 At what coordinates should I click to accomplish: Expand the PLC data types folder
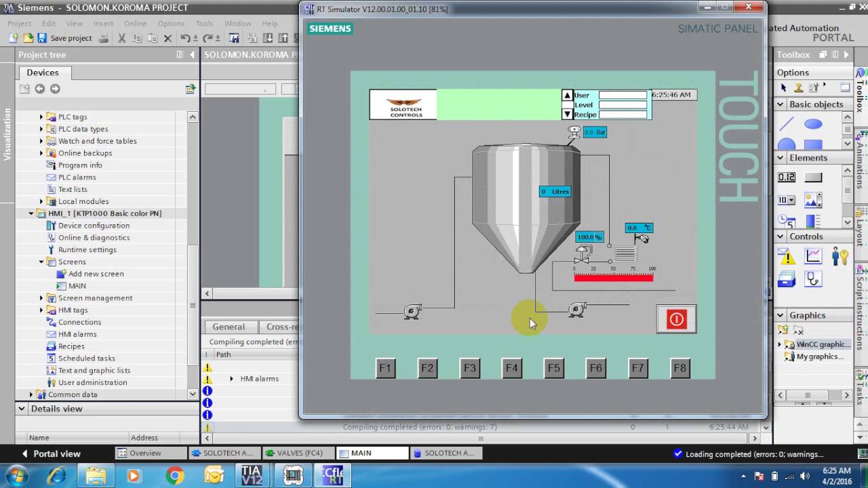coord(41,129)
